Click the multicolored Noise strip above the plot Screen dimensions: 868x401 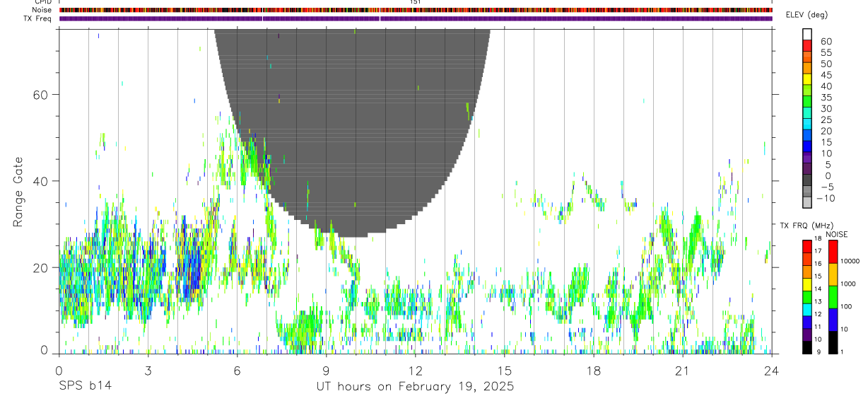(x=416, y=10)
